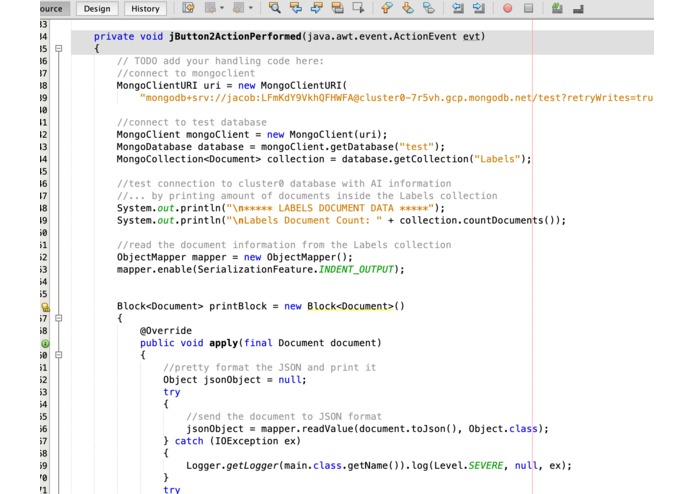Image resolution: width=695 pixels, height=494 pixels.
Task: Click the "//read the document information" comment
Action: pyautogui.click(x=284, y=245)
